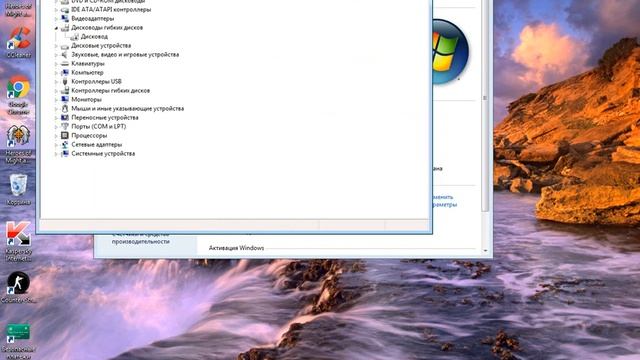Select the Дисковод child device icon
Screen dimensions: 640x360
74,37
